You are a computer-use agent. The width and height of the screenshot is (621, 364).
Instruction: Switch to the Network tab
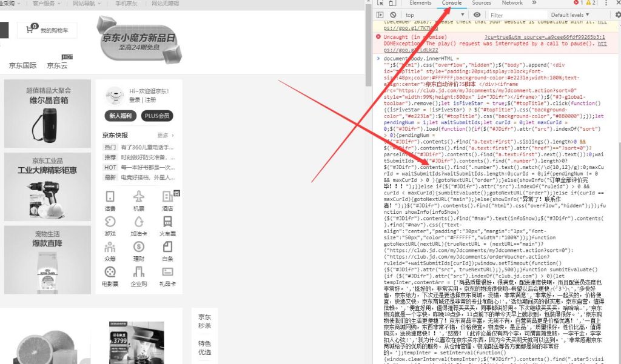coord(512,3)
